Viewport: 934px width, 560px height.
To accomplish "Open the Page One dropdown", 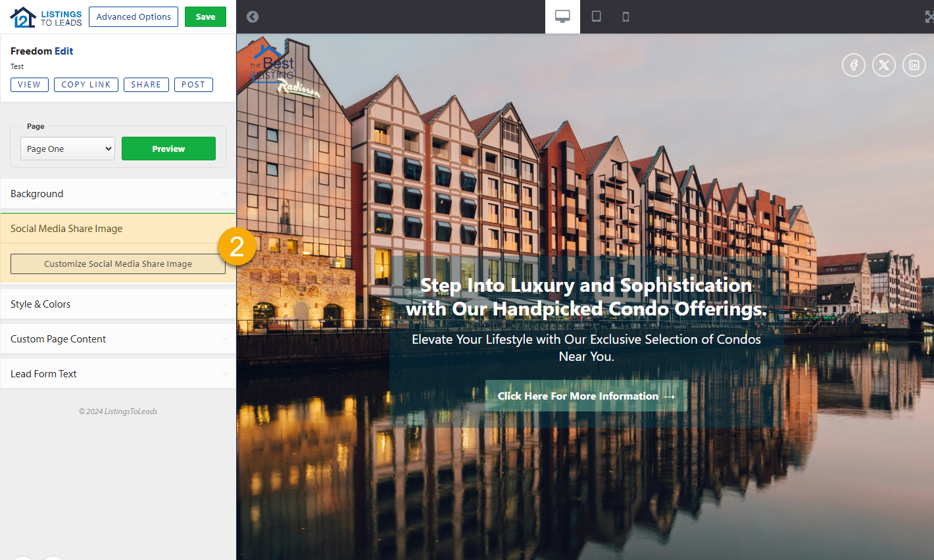I will point(68,149).
